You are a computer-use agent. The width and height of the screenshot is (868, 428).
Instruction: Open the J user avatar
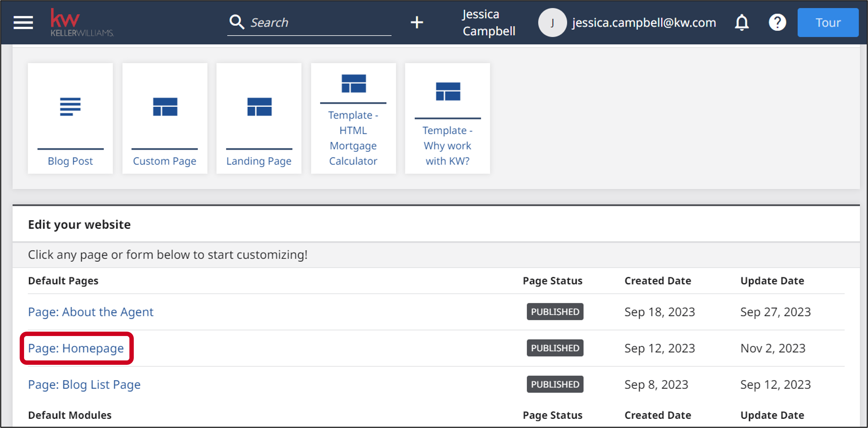552,23
